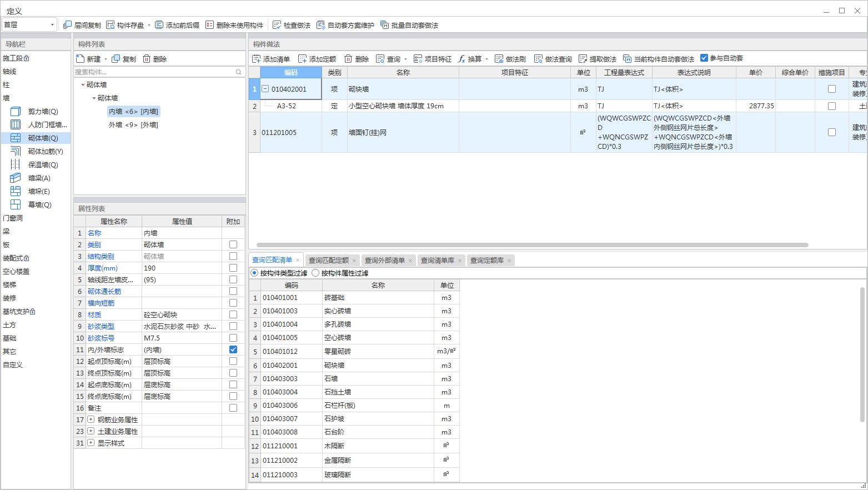Click 删除 in 构件做法 toolbar
The height and width of the screenshot is (490, 868).
(357, 59)
